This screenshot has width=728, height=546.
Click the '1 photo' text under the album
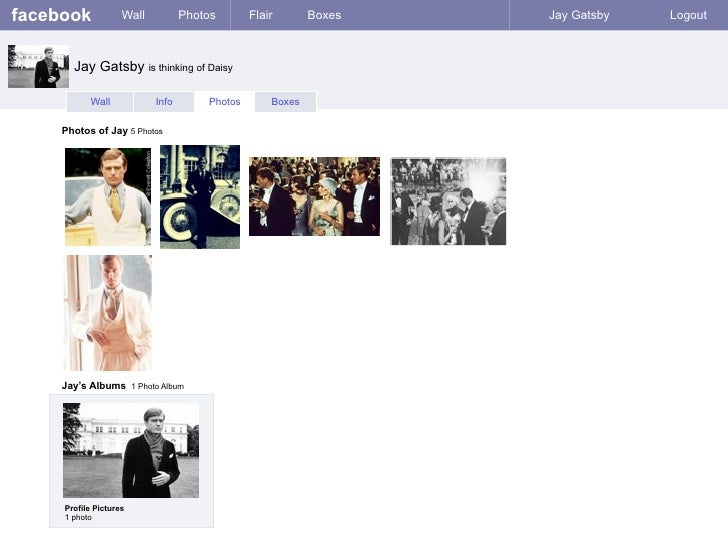pos(78,518)
